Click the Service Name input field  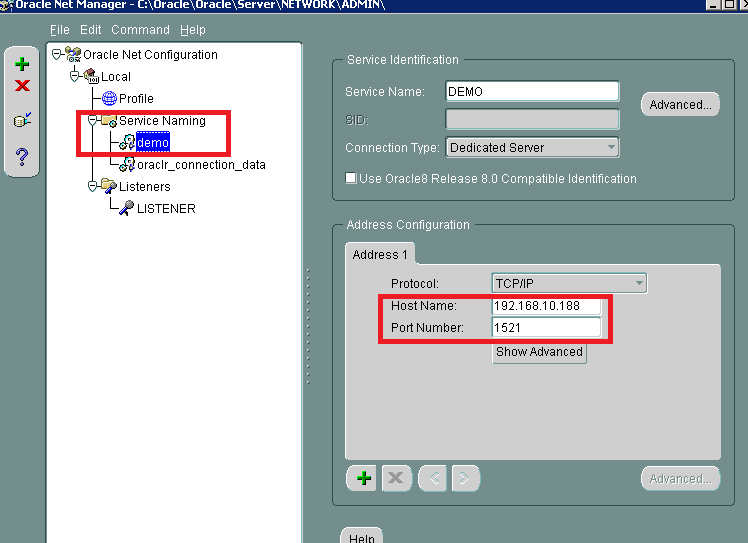pos(532,91)
